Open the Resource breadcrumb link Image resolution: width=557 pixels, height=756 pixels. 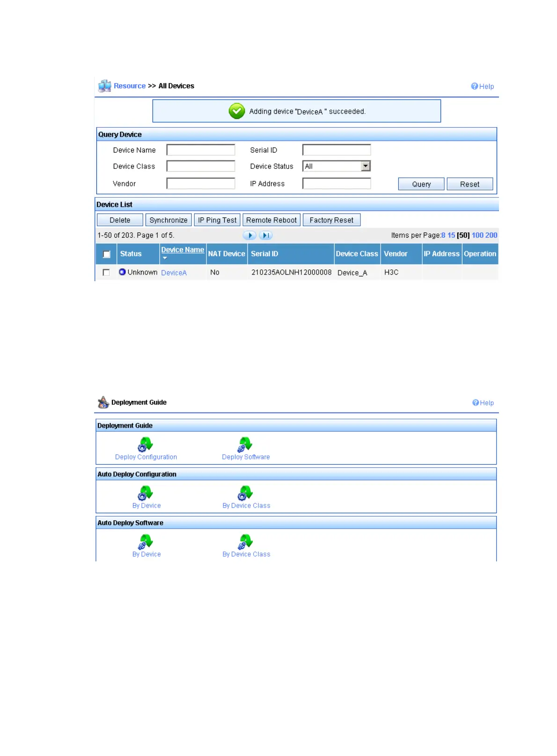pos(130,86)
